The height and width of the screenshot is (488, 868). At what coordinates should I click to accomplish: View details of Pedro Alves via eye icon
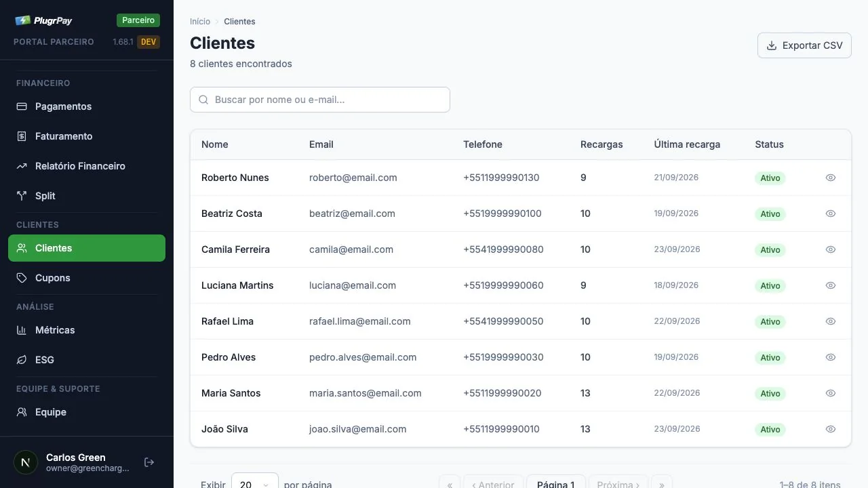(831, 357)
